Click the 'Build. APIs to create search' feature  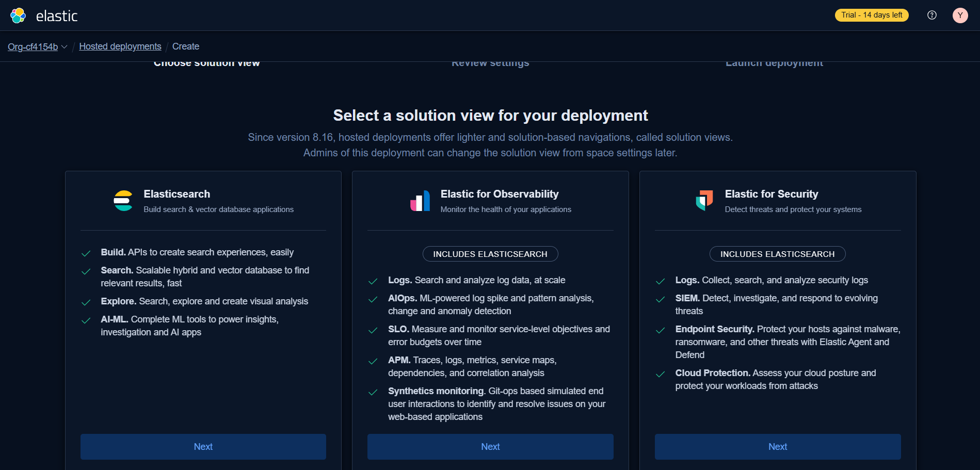click(x=197, y=252)
